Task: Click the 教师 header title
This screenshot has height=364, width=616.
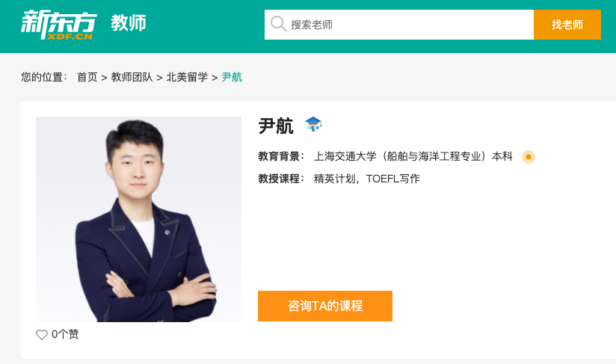Action: (x=129, y=23)
